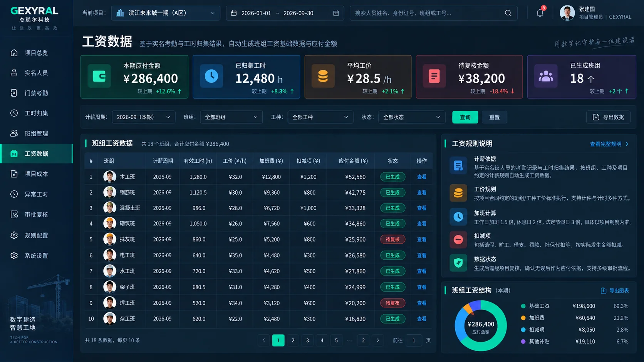
Task: Open 实名人员 in the sidebar
Action: pos(36,73)
